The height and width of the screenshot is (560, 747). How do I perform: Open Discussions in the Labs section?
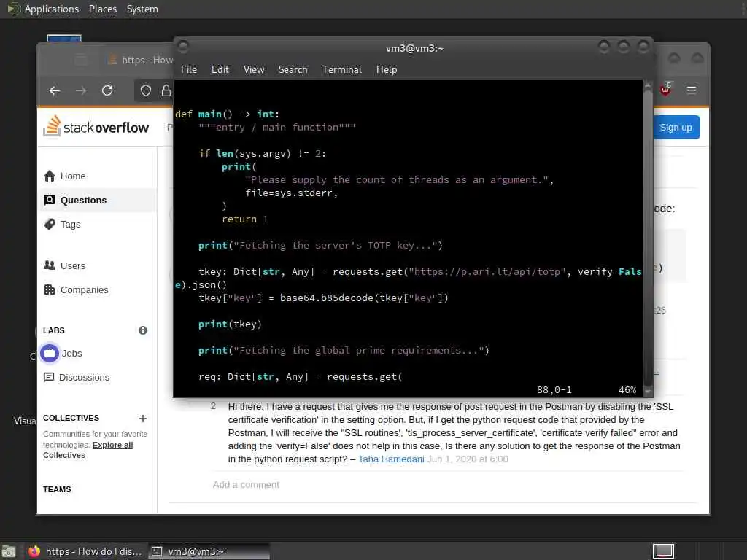[x=85, y=377]
